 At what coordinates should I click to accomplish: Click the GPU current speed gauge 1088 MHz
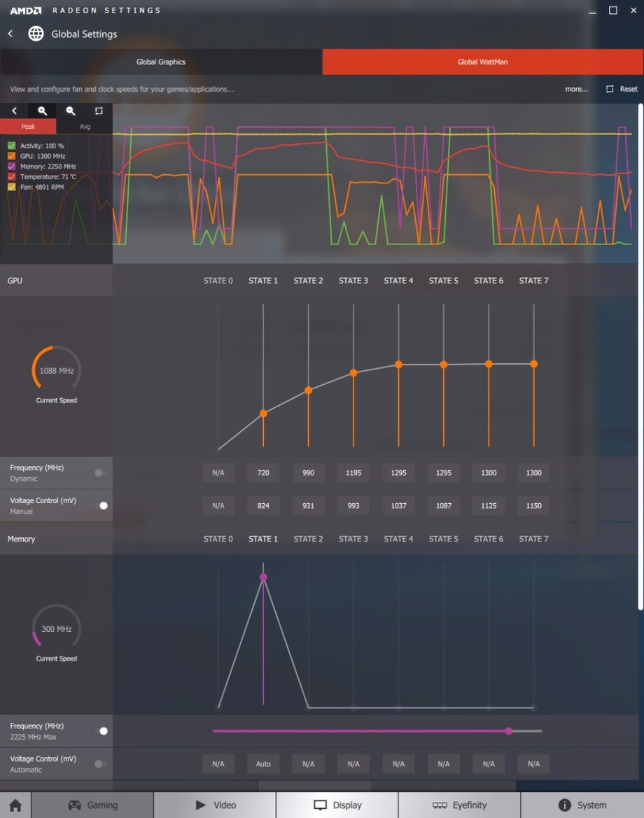[57, 370]
